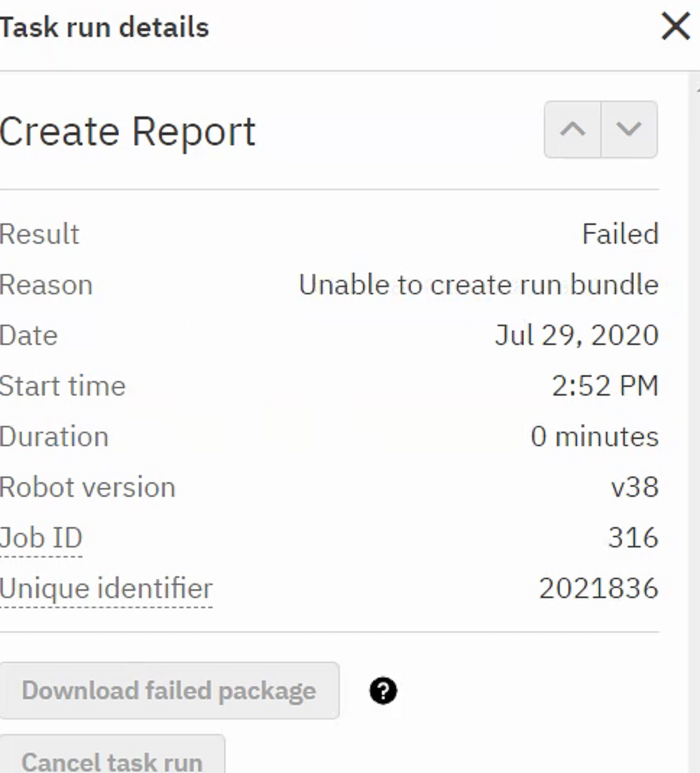The image size is (700, 773).
Task: Click the Create Report task heading
Action: pyautogui.click(x=128, y=132)
